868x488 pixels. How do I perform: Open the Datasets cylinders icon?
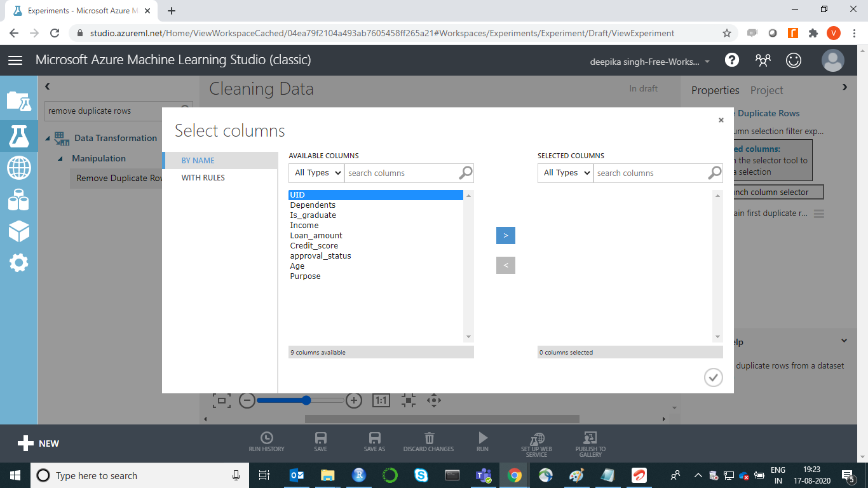pos(18,201)
